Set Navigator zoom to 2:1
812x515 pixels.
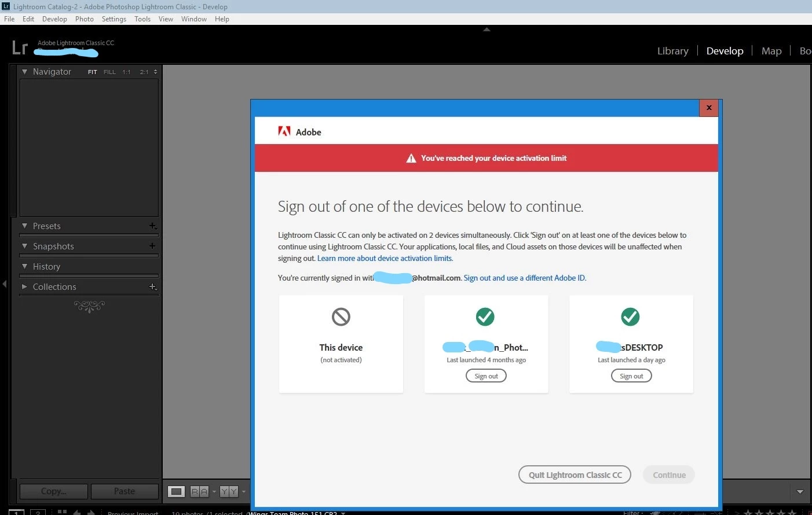tap(144, 72)
